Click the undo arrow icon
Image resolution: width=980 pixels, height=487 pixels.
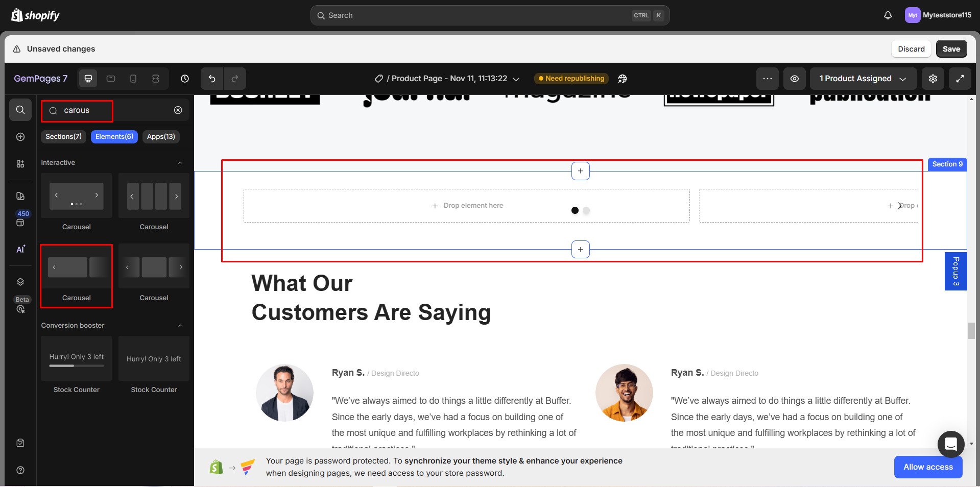tap(211, 79)
